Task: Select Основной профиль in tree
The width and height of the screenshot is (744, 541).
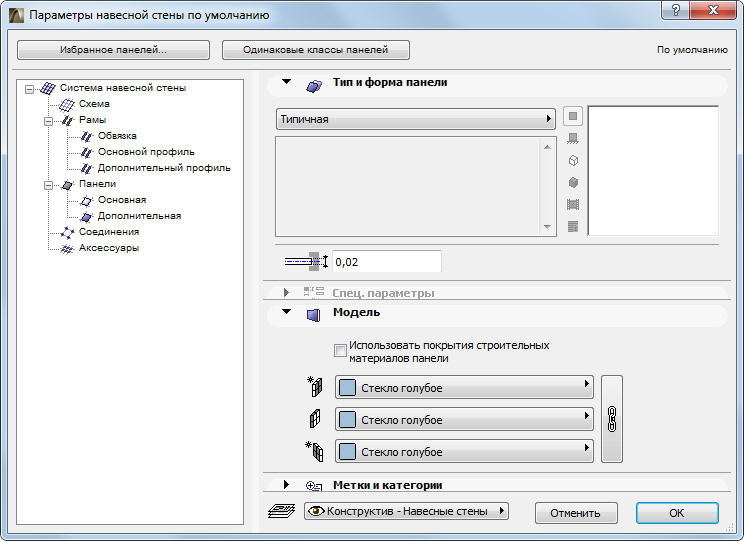Action: pyautogui.click(x=146, y=152)
